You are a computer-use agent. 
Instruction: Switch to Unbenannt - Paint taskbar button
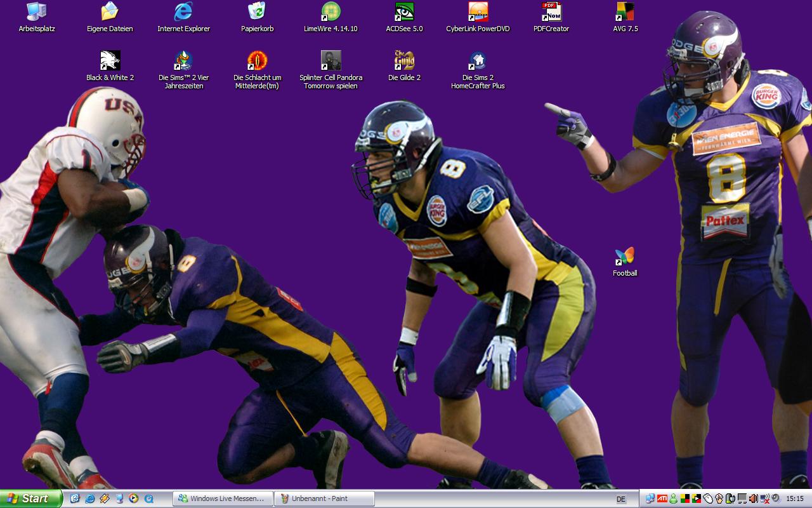pos(324,499)
